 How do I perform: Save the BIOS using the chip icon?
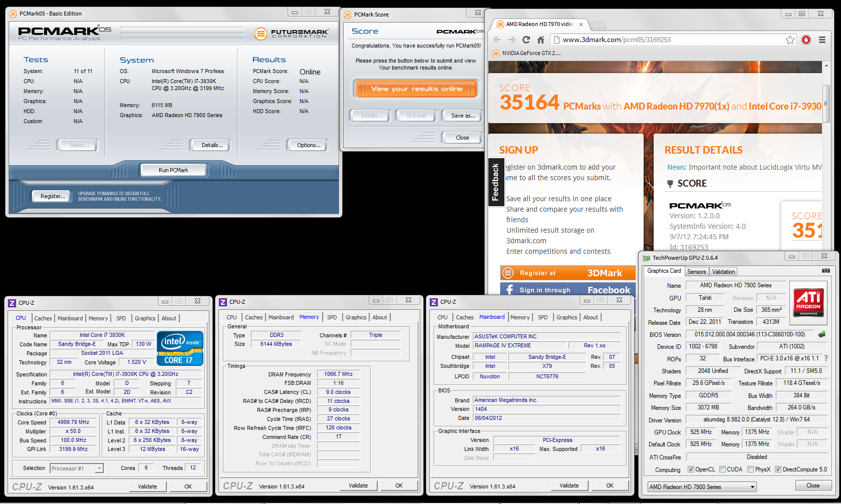point(822,334)
